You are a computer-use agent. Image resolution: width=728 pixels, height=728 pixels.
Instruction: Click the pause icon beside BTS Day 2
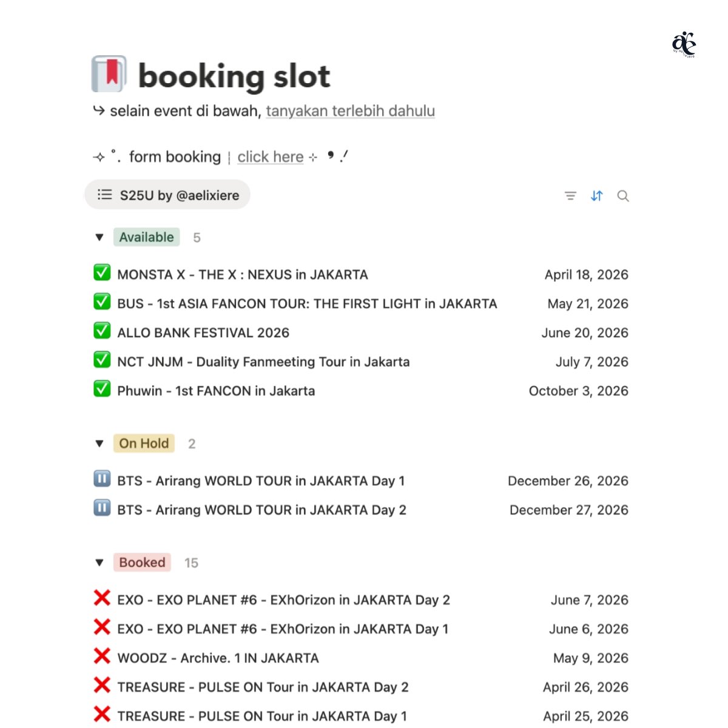click(x=102, y=508)
